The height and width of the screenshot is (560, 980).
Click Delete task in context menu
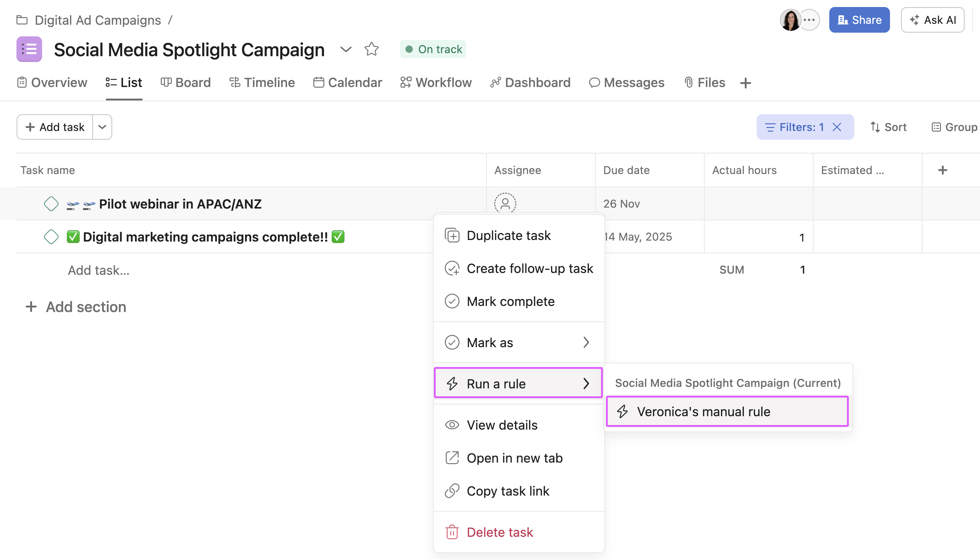pos(499,532)
